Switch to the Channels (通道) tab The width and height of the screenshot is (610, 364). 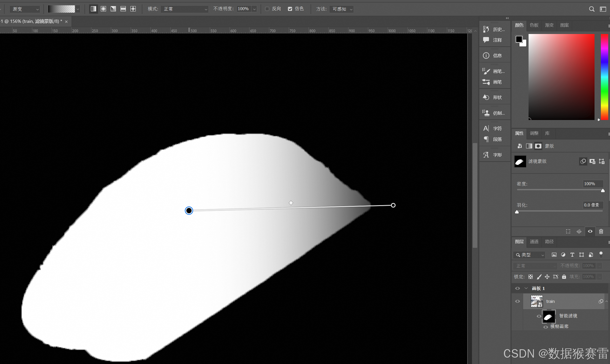click(534, 241)
